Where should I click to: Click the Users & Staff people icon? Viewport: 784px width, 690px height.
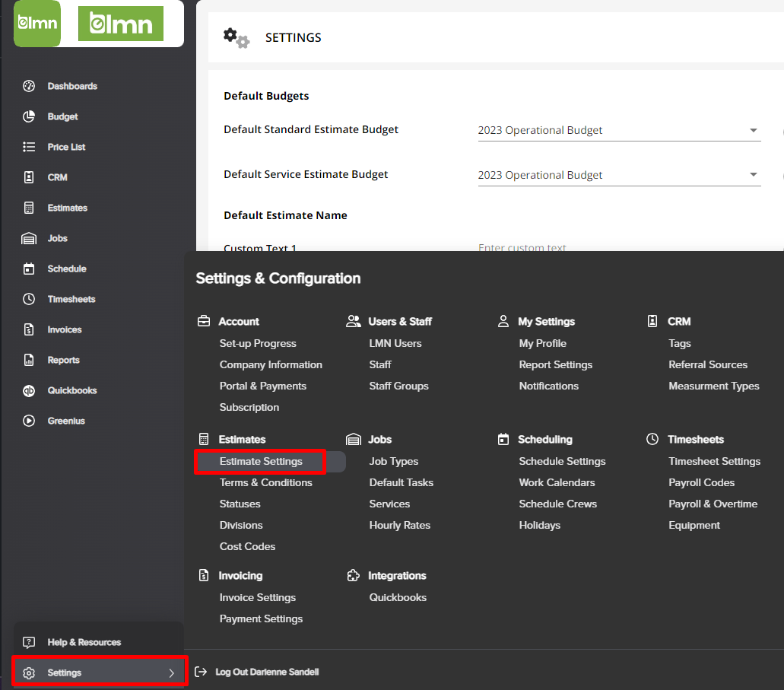point(354,321)
